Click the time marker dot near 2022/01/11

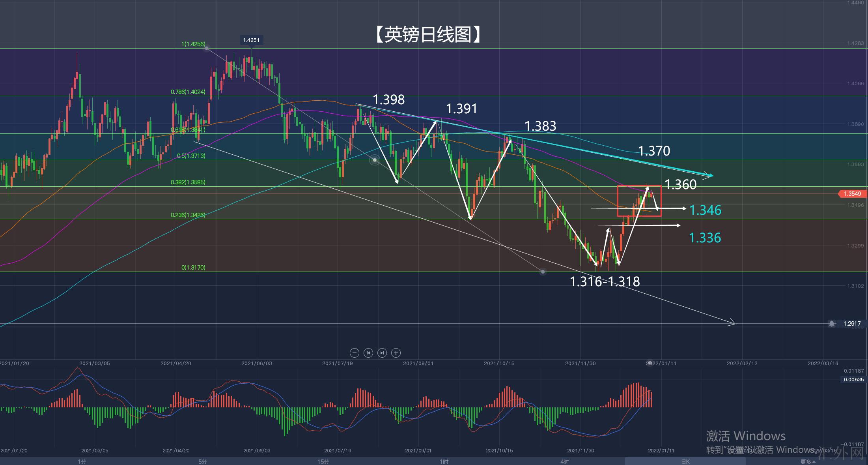(650, 362)
